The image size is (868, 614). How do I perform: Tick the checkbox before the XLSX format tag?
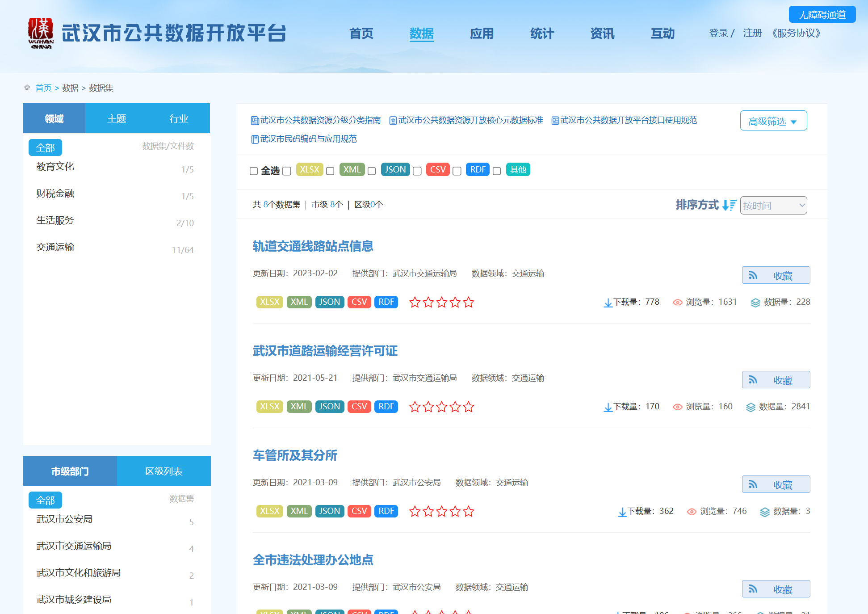[x=287, y=171]
